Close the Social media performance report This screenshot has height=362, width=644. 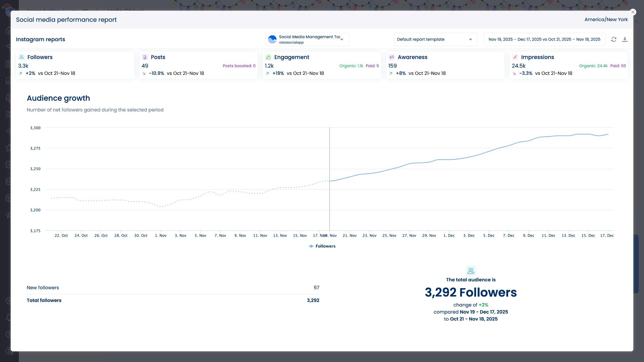click(633, 12)
